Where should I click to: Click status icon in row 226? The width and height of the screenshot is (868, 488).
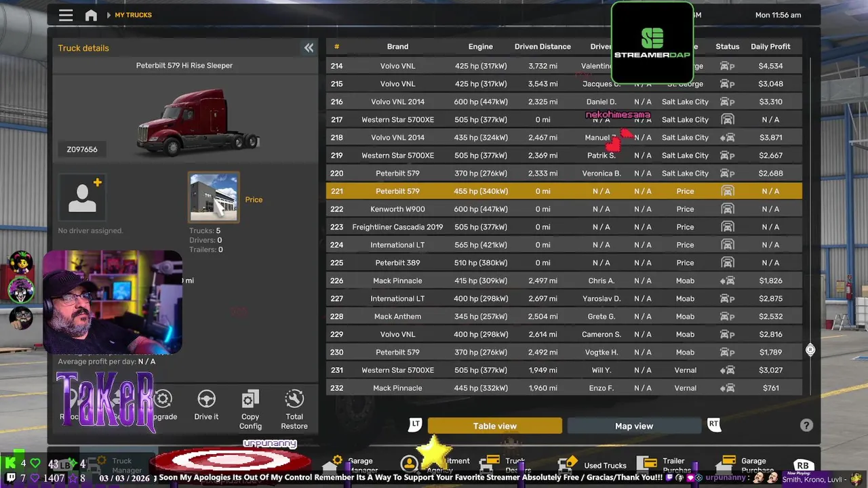point(727,281)
